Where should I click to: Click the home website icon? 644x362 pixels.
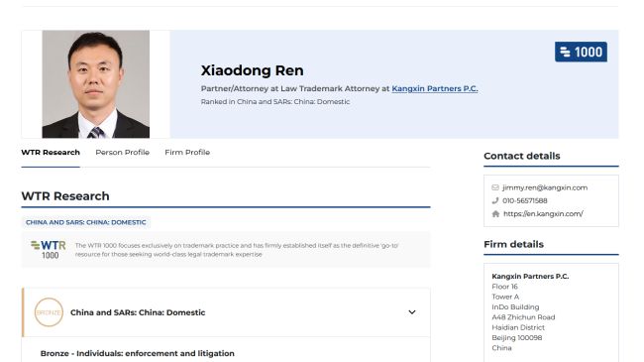[495, 214]
